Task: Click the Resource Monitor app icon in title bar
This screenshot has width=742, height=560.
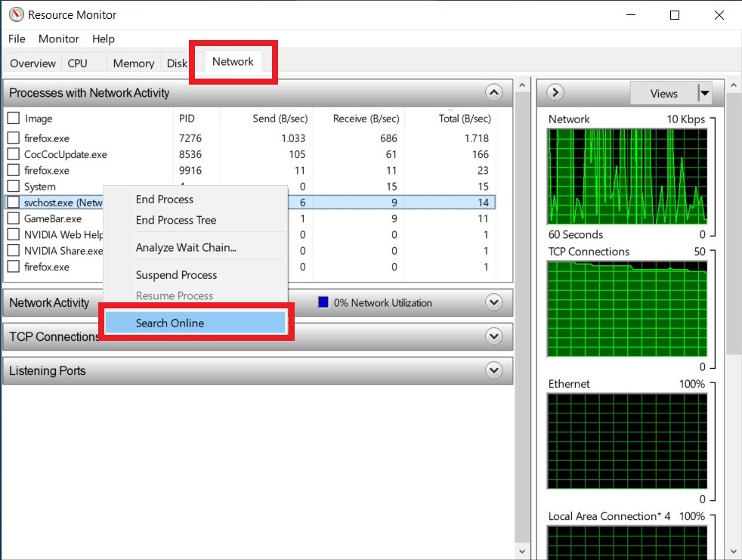Action: pos(16,14)
